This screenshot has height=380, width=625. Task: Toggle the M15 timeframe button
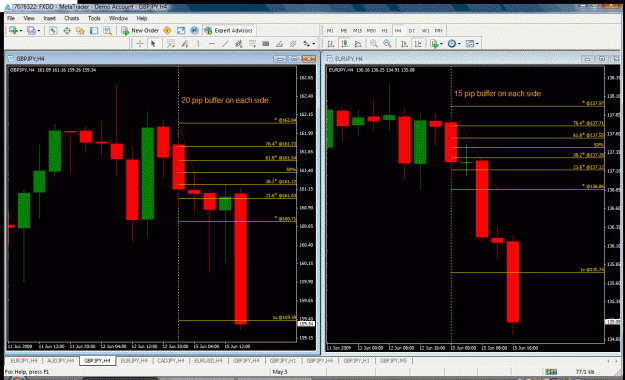tap(357, 31)
